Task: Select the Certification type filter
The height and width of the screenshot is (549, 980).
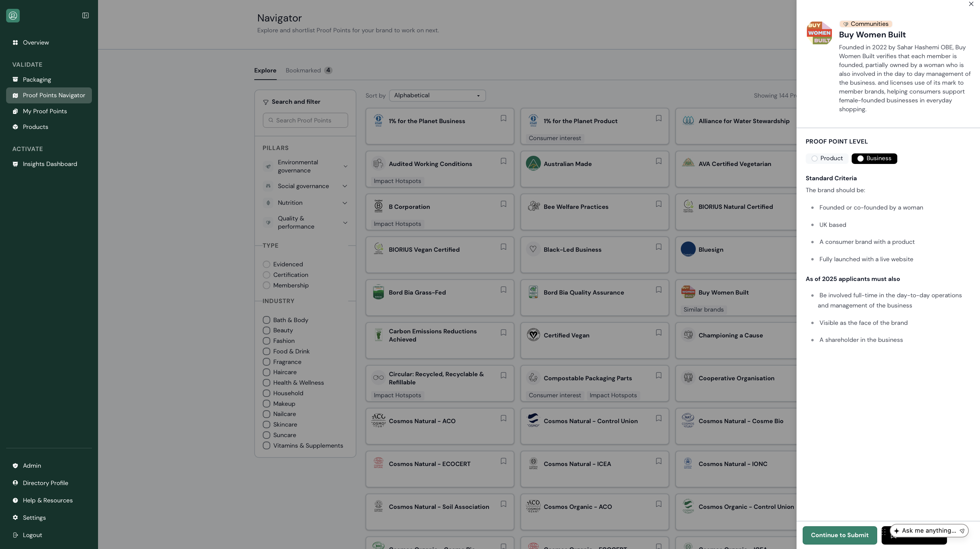Action: 266,275
